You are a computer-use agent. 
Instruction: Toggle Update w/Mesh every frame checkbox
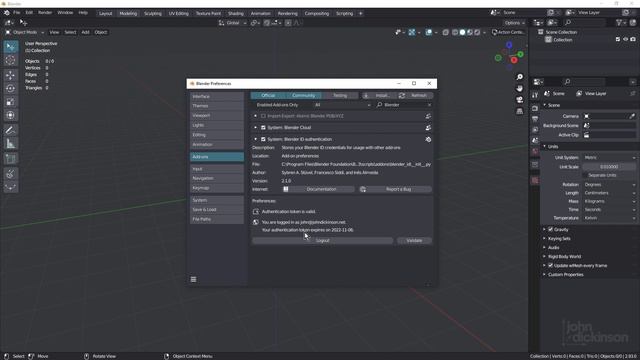click(551, 265)
